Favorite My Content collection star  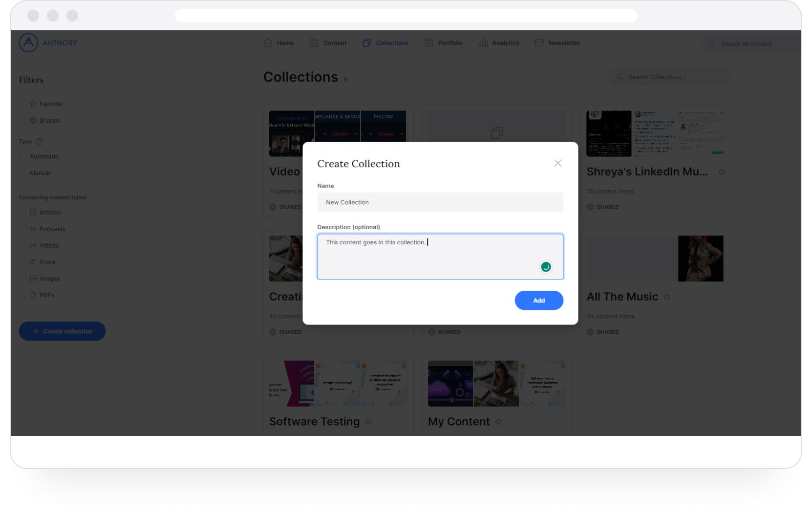[498, 422]
